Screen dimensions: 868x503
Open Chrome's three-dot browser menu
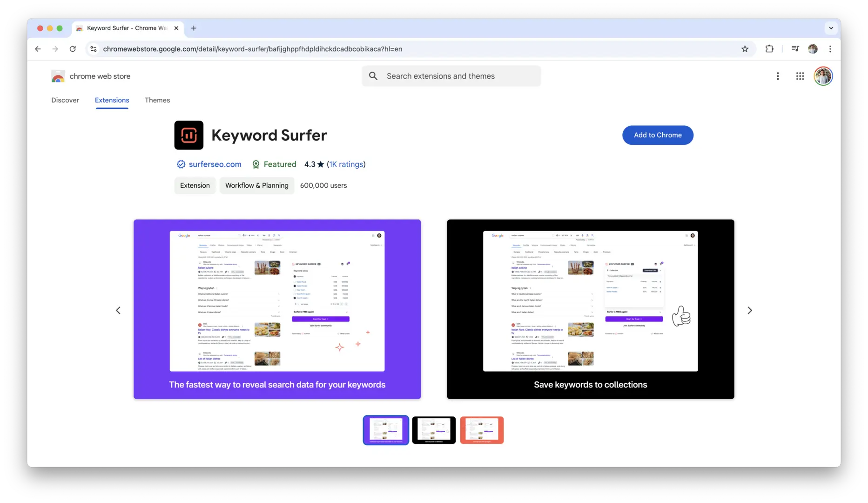(830, 49)
